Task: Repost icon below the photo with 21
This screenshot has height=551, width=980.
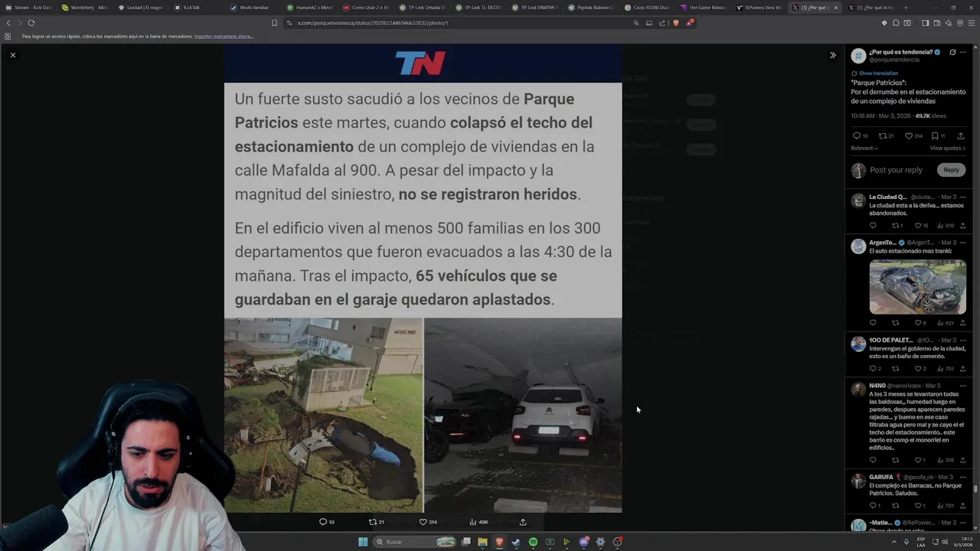Action: tap(373, 522)
